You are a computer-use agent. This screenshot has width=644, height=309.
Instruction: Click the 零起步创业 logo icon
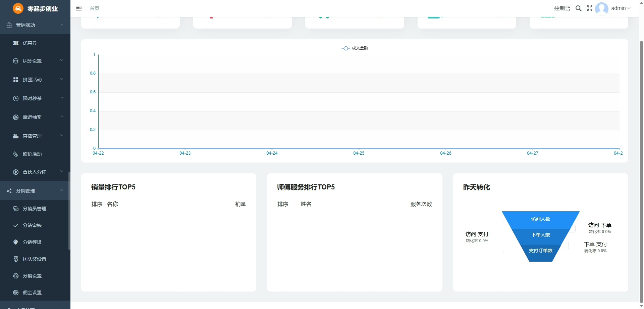coord(18,8)
